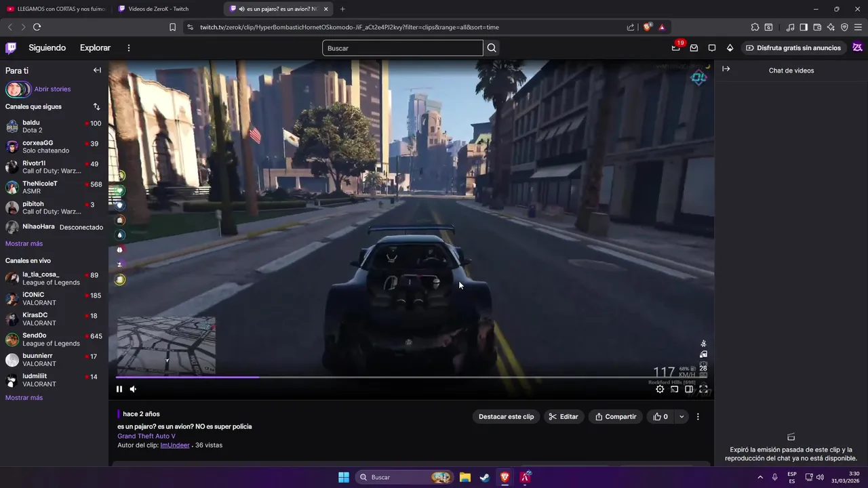The width and height of the screenshot is (868, 488).
Task: Switch to the LLEGAMOS con CORTAS browser tab
Action: click(x=56, y=9)
